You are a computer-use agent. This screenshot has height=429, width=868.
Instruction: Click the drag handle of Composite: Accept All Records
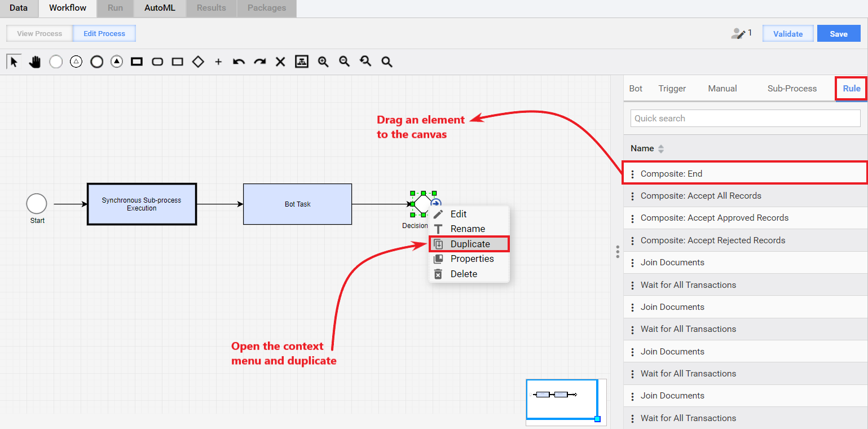tap(632, 196)
